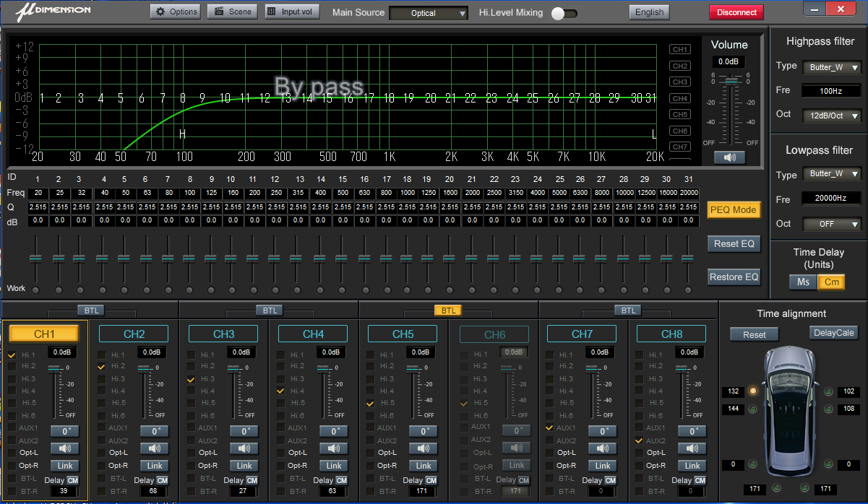The width and height of the screenshot is (868, 504).
Task: Click the Reset EQ button
Action: [x=734, y=243]
